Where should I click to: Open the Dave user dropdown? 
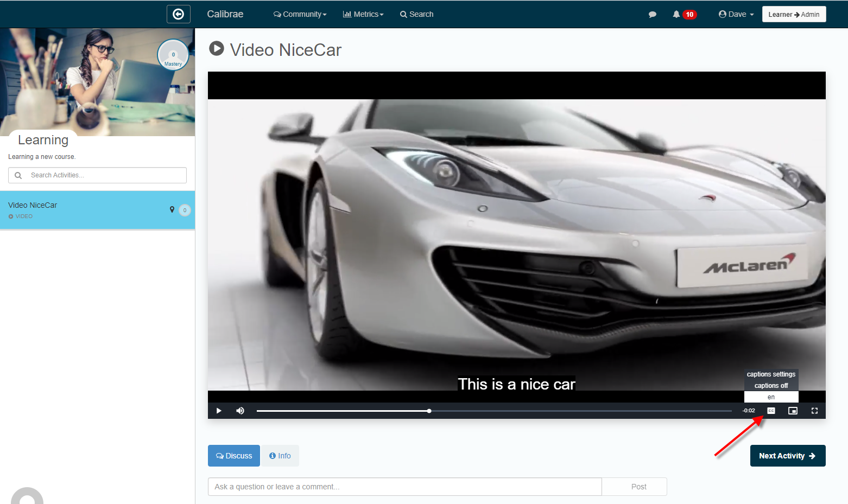click(x=736, y=15)
